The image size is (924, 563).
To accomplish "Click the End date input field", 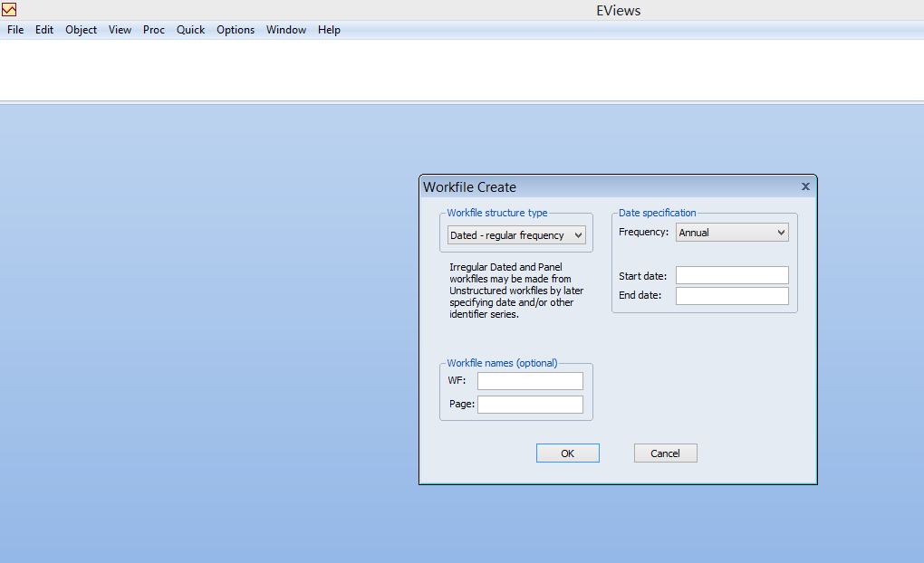I will point(732,296).
